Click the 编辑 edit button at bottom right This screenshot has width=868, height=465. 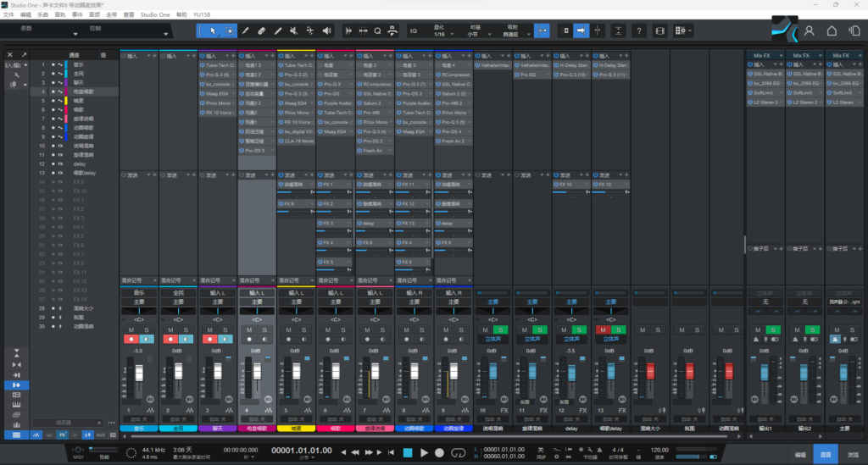(799, 455)
